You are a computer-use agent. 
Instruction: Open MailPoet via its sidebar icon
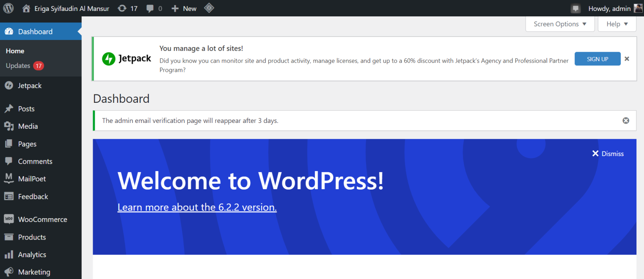[x=9, y=178]
